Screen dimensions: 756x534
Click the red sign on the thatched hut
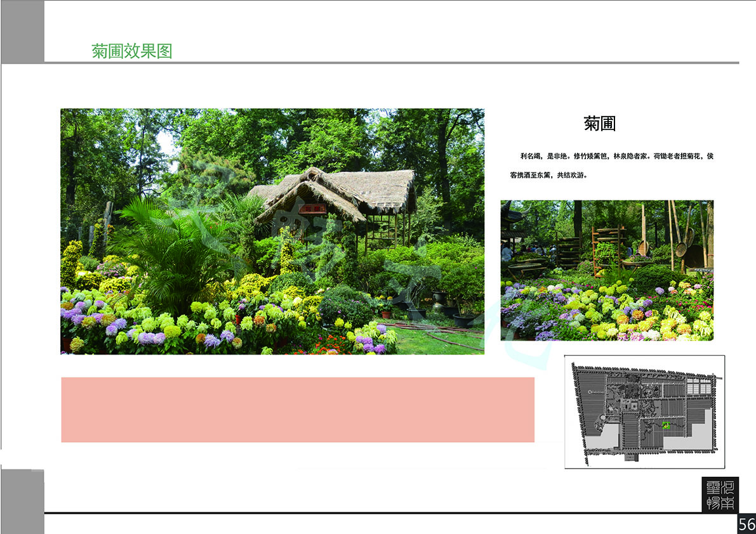coord(313,209)
